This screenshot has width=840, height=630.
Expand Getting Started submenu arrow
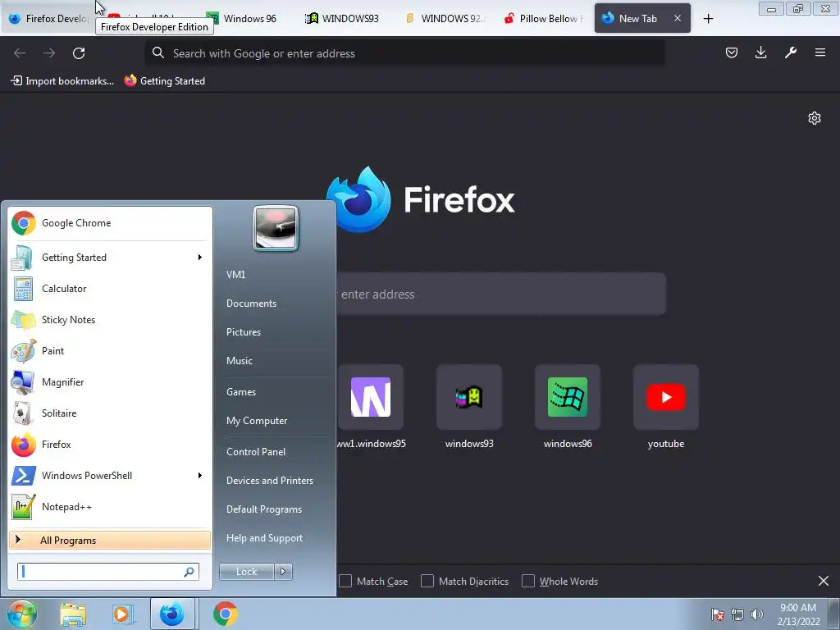point(200,257)
